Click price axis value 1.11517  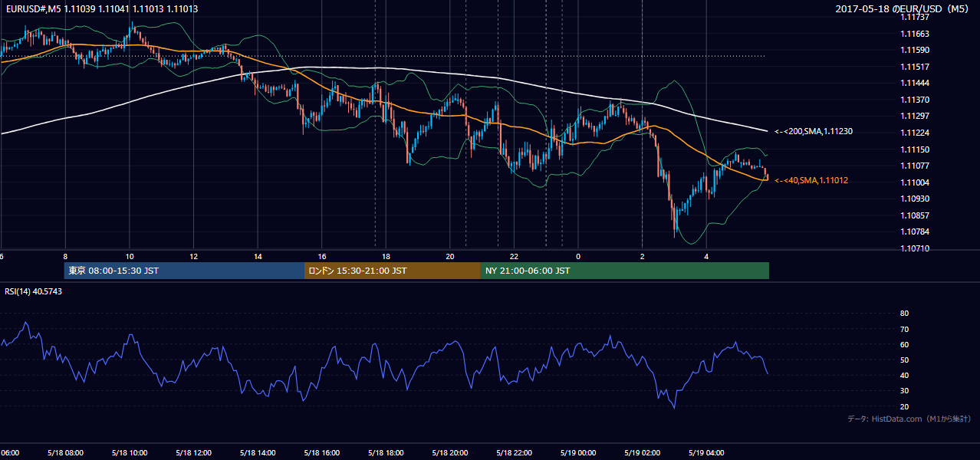[x=915, y=67]
